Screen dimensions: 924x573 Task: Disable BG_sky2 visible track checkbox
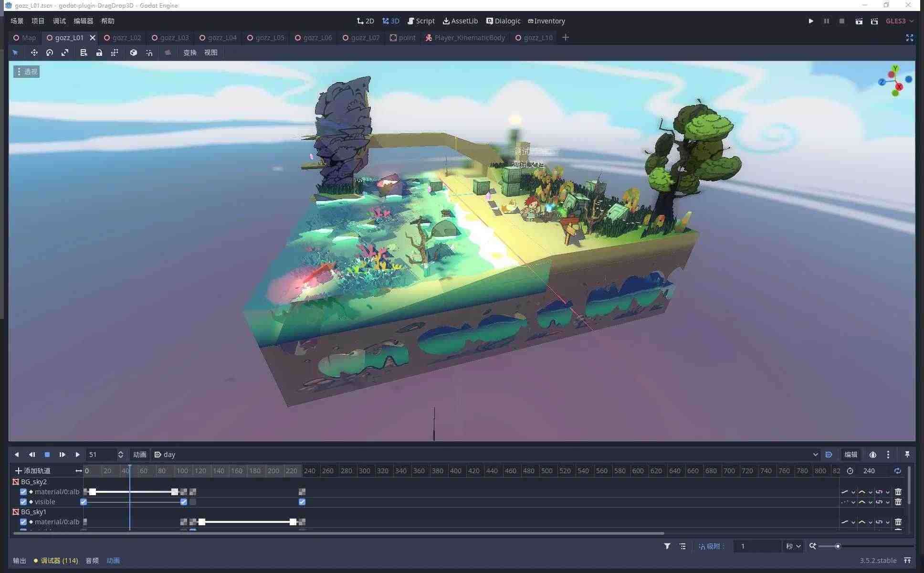click(x=23, y=502)
